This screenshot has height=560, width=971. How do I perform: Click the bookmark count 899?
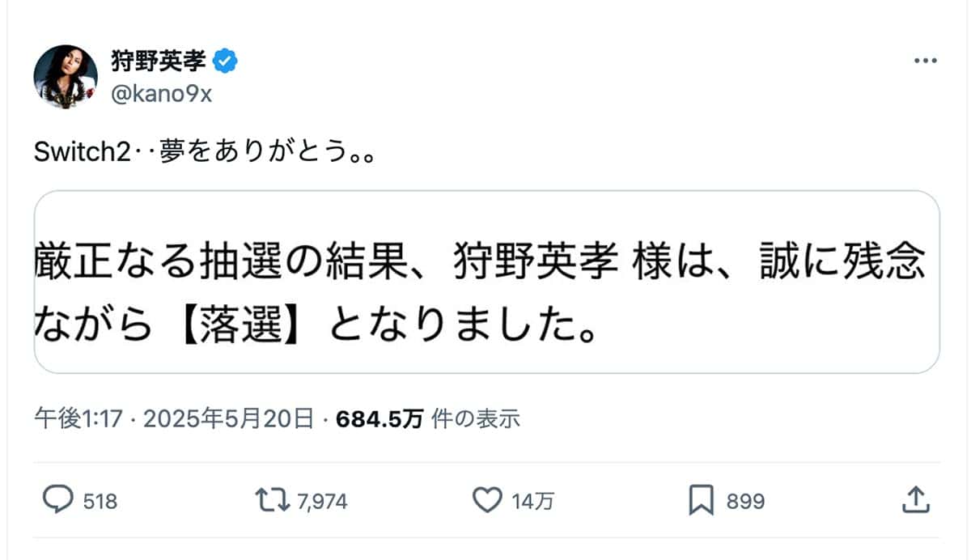pos(745,502)
